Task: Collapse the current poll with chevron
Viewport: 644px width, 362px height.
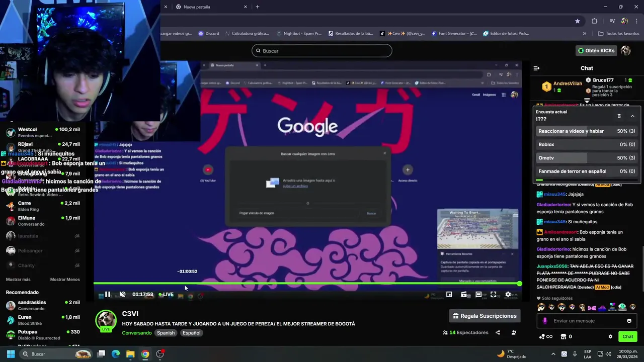Action: (x=632, y=116)
